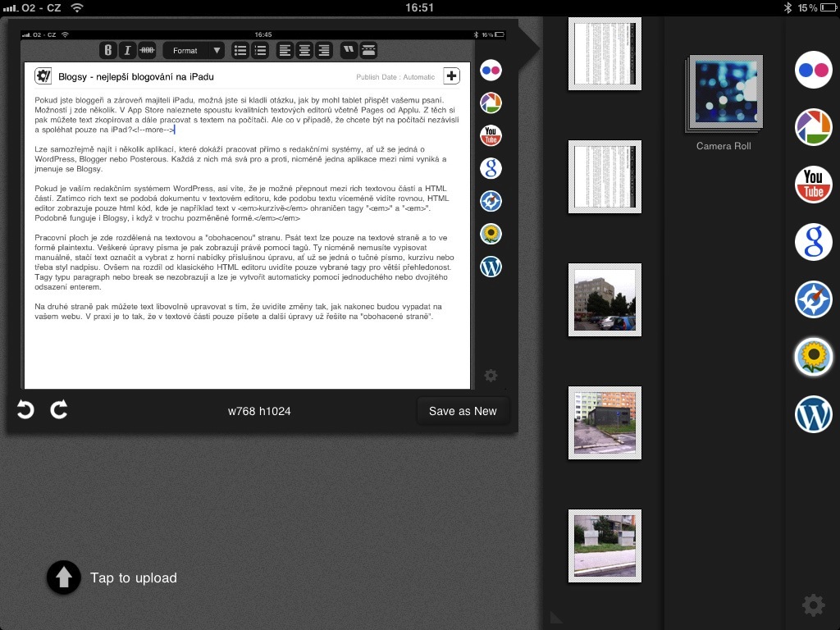Open editor settings with the gear icon
The image size is (840, 630).
point(491,375)
